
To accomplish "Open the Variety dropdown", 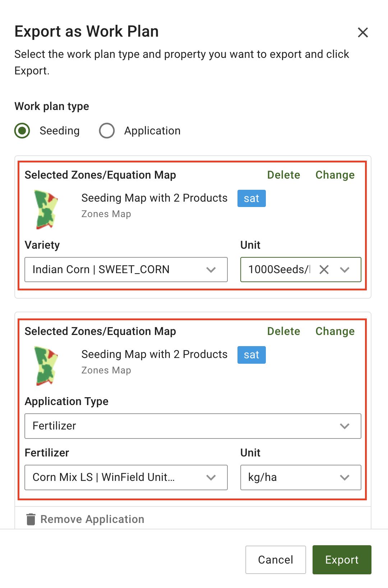I will point(126,270).
